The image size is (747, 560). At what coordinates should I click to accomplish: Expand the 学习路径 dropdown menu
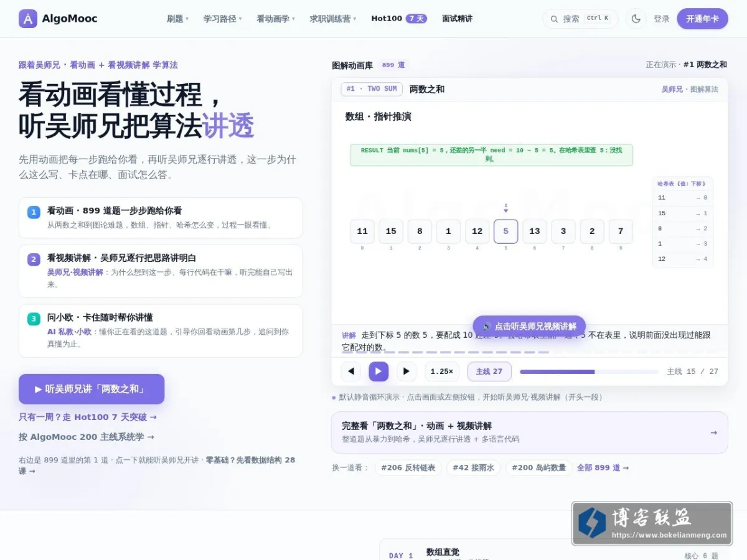pyautogui.click(x=222, y=19)
